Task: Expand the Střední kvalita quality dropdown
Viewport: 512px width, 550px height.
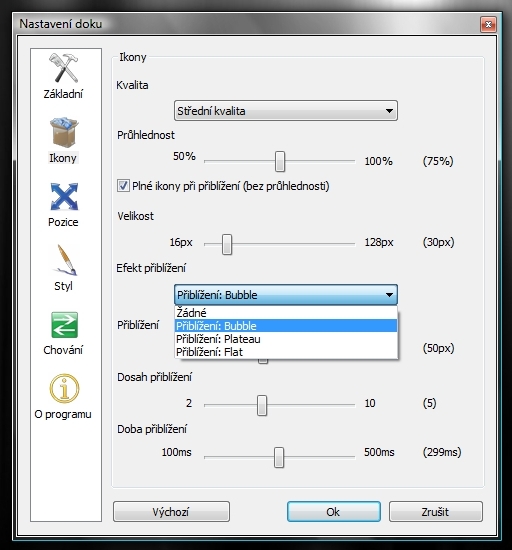Action: [286, 111]
